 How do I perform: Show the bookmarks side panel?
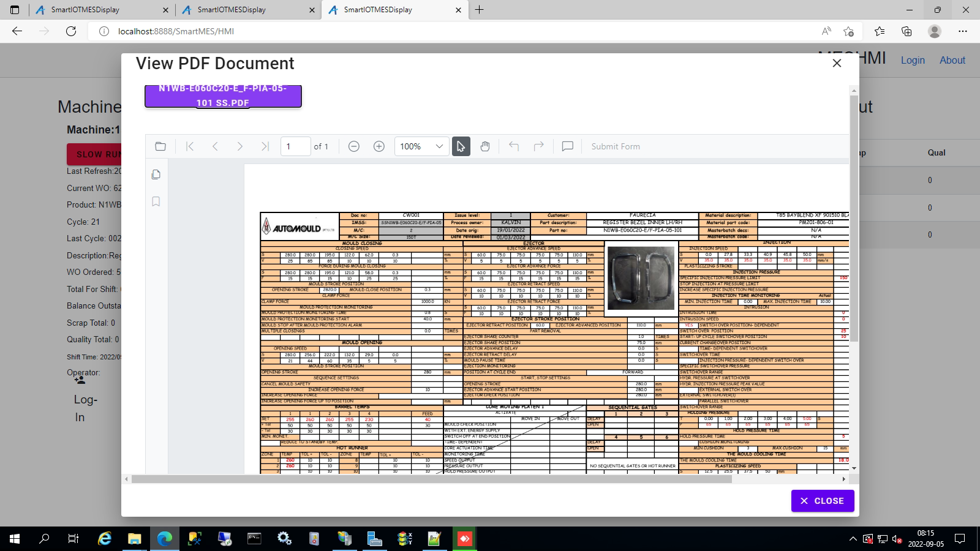(156, 201)
